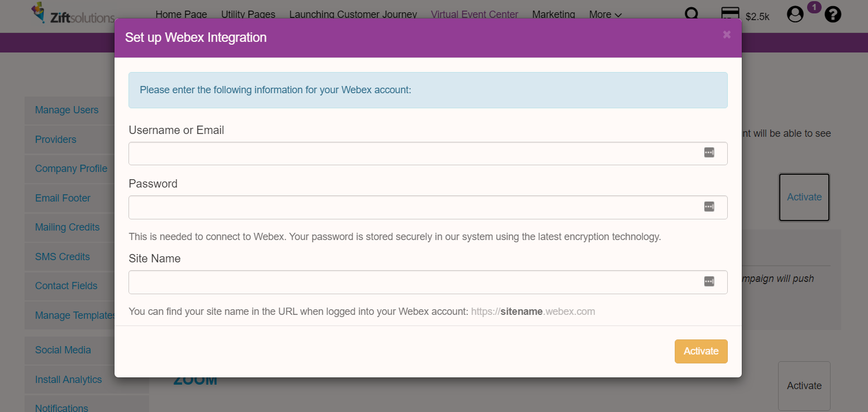868x412 pixels.
Task: Open Company Profile sidebar link
Action: click(71, 169)
